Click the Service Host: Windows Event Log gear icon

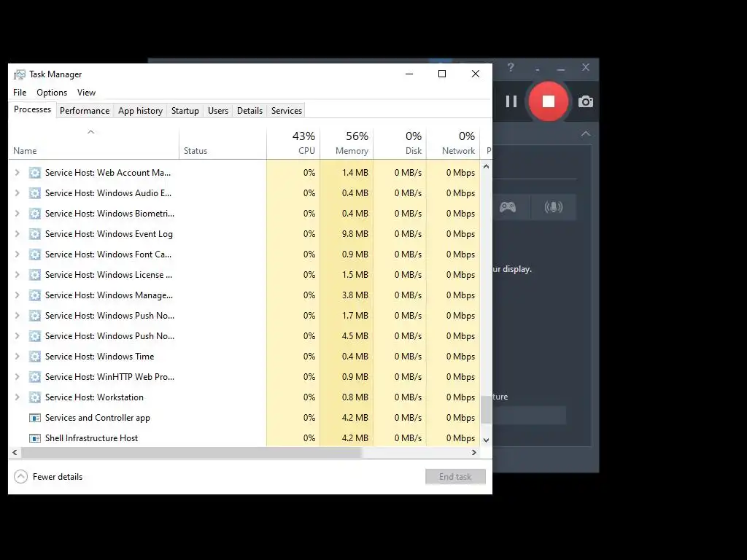coord(35,234)
